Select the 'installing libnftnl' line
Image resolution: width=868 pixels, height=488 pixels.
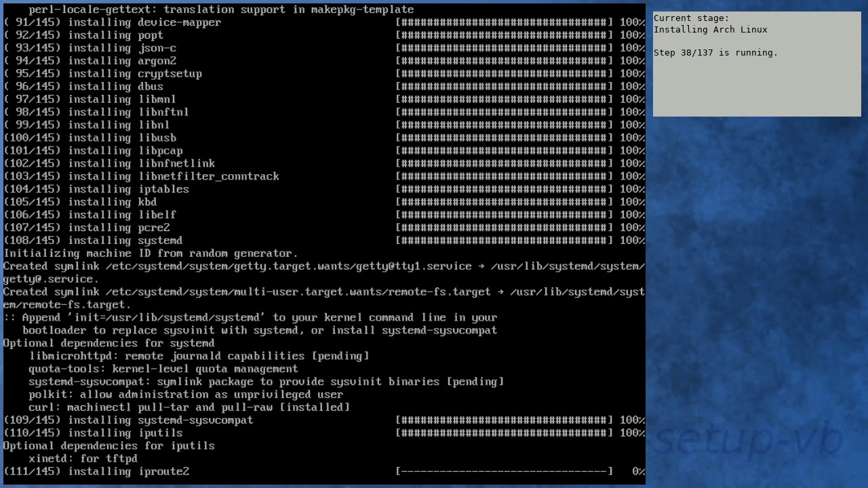point(324,113)
